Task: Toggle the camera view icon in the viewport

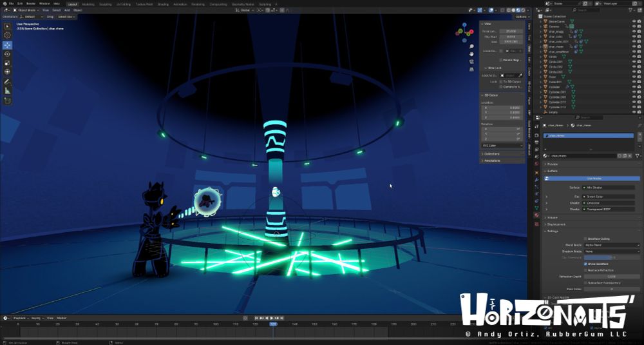Action: click(471, 61)
